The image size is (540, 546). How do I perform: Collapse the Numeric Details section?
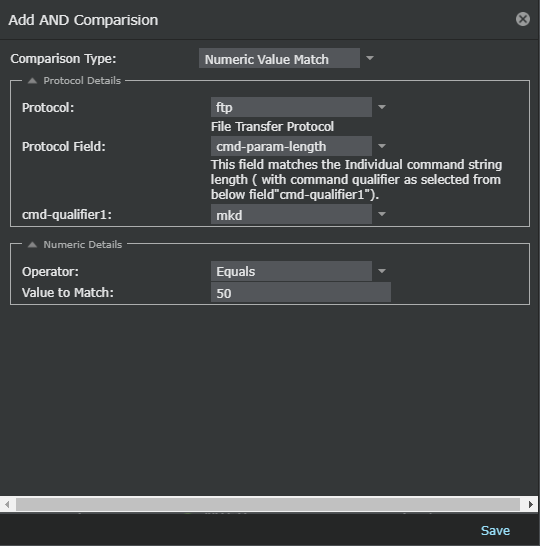click(x=32, y=245)
